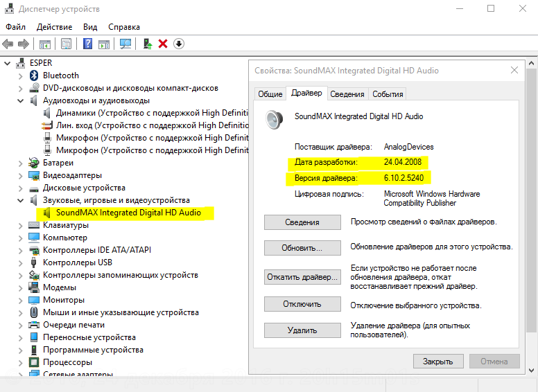Click the red X uninstall device icon
Screen dimensions: 538x392
pyautogui.click(x=163, y=44)
